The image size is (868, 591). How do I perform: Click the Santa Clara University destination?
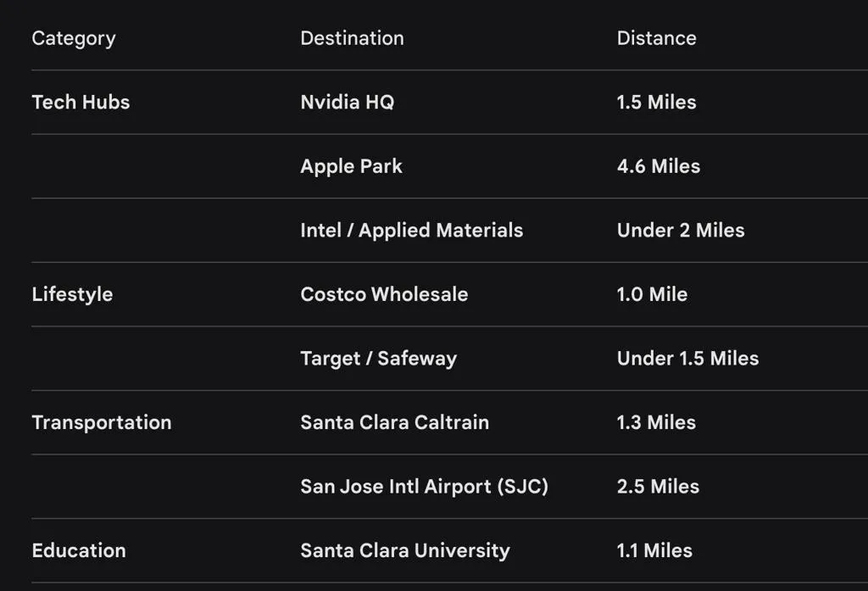(405, 550)
